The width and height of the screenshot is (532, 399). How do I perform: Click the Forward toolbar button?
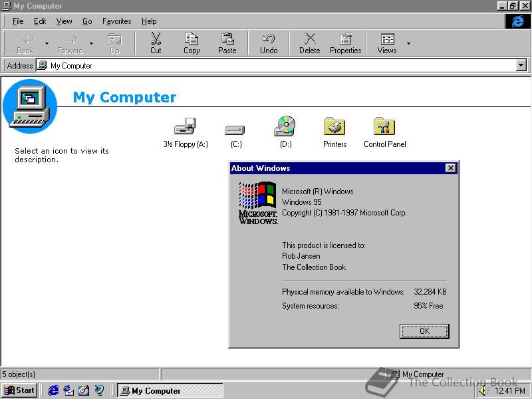[70, 43]
